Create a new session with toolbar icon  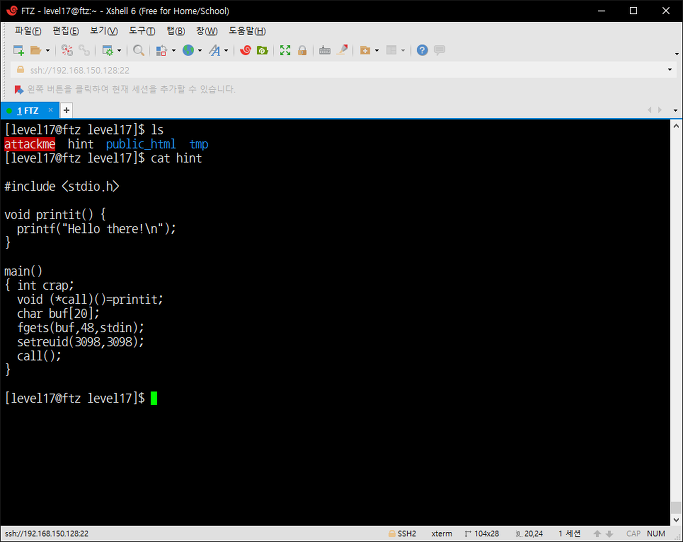18,51
